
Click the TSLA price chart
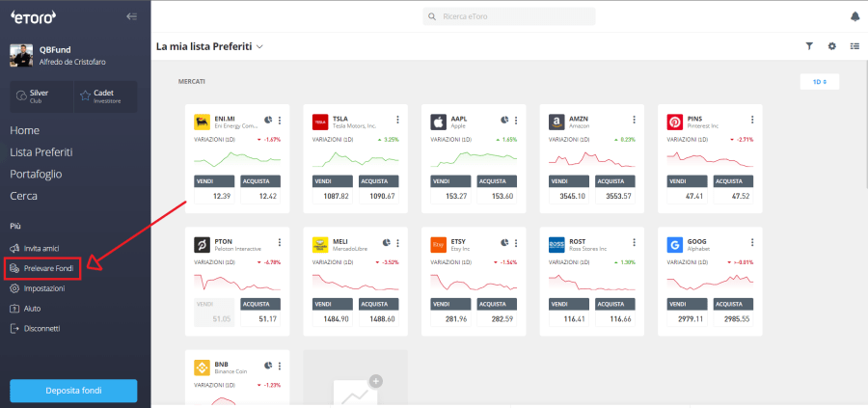[x=355, y=159]
